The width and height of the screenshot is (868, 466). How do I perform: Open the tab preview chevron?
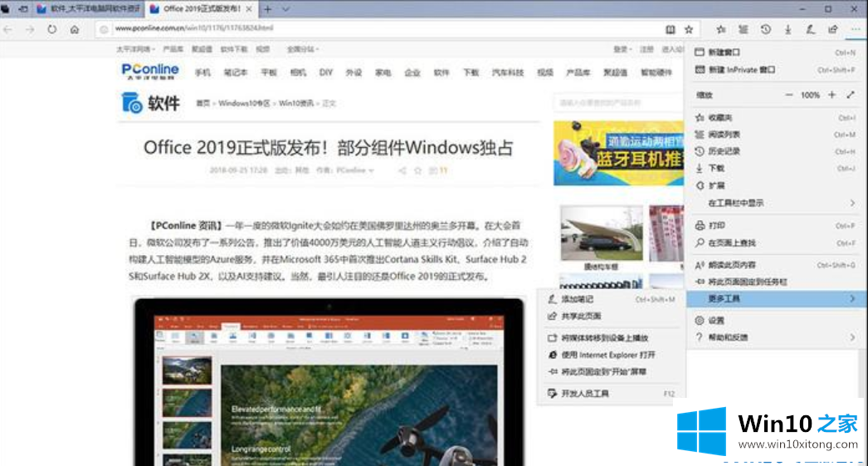coord(285,9)
